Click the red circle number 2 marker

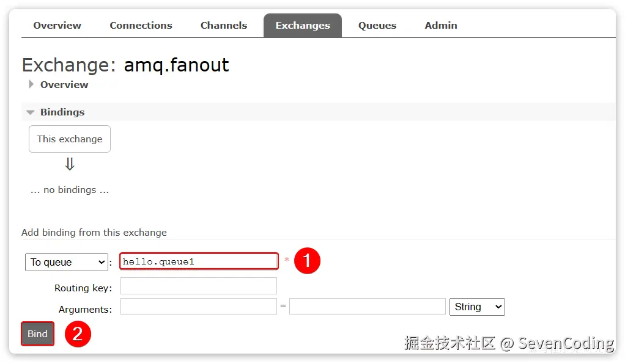[78, 334]
